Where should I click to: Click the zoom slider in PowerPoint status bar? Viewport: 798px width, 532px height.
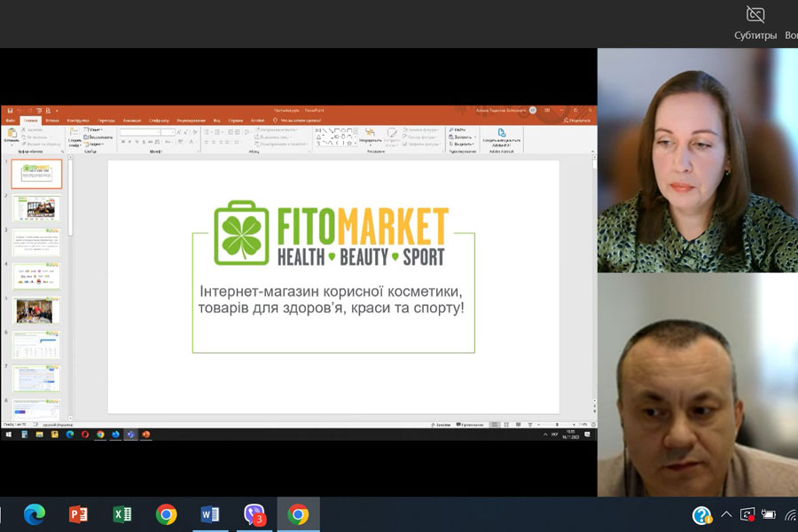pos(557,425)
